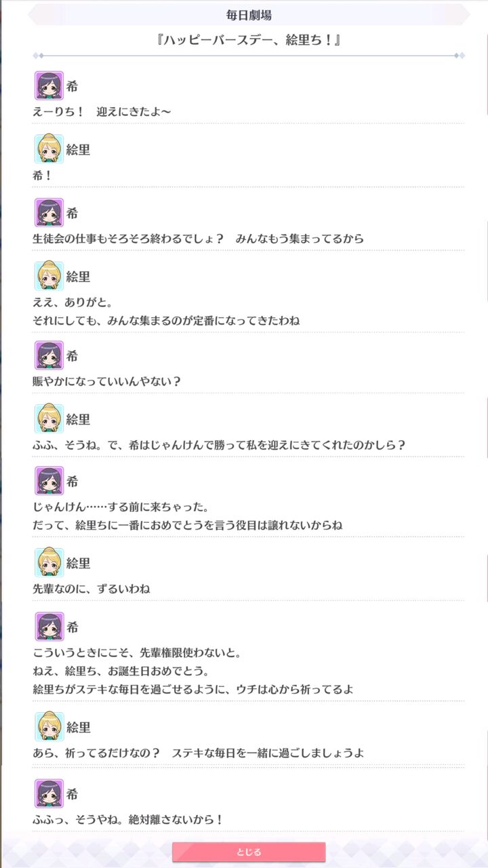
Task: Tap Eli's avatar above 'あら、祈ってるだけなの？'
Action: (49, 727)
